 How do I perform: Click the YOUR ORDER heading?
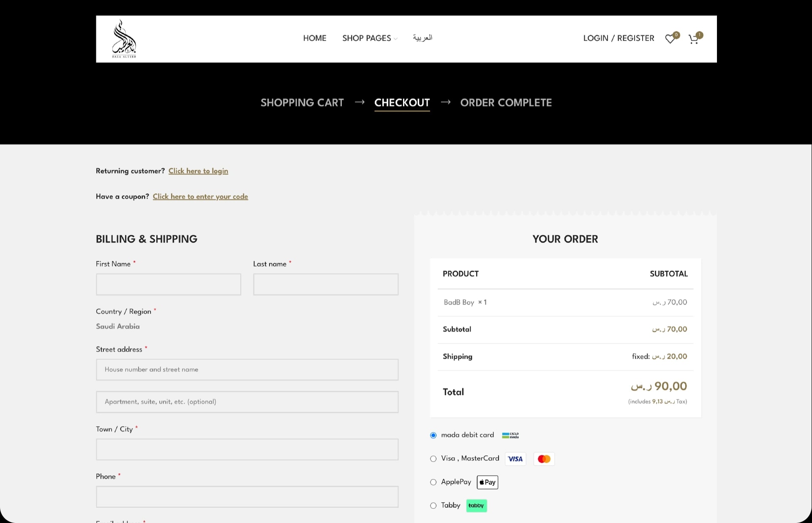click(x=565, y=239)
